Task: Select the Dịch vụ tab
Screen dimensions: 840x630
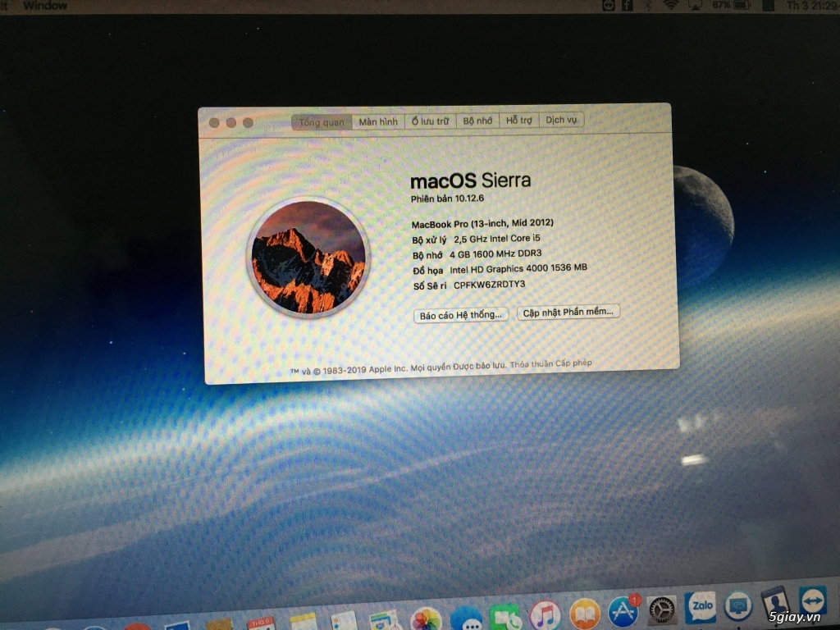Action: pos(561,120)
